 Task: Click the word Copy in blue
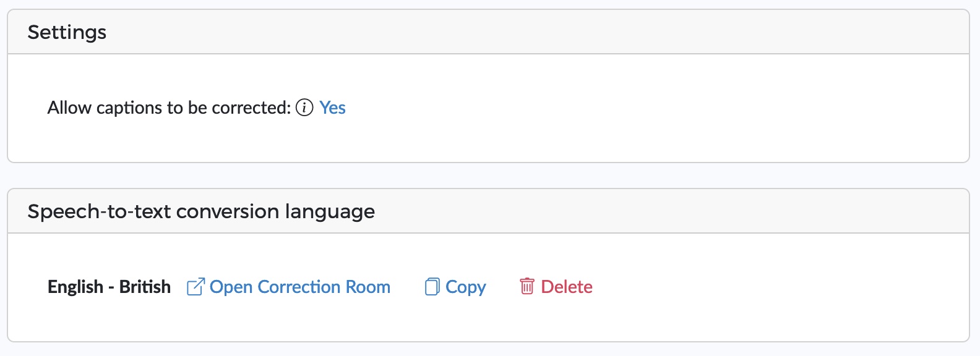coord(466,287)
